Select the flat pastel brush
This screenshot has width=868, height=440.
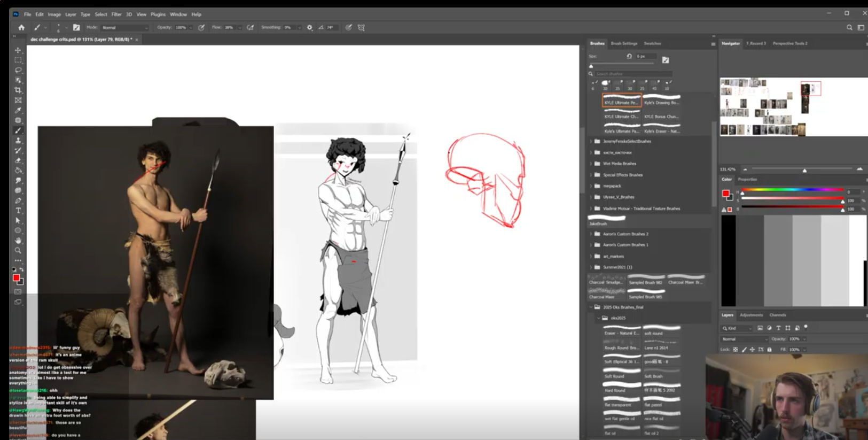click(x=662, y=402)
